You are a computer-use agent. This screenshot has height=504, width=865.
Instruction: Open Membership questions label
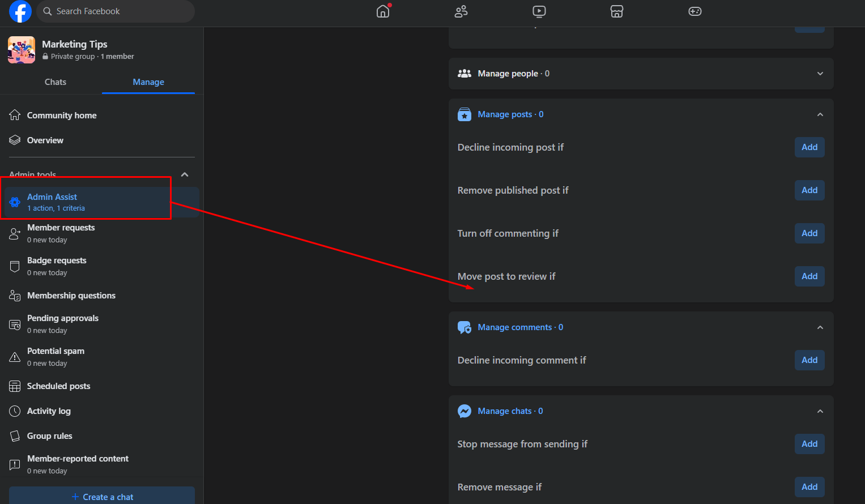pos(71,296)
